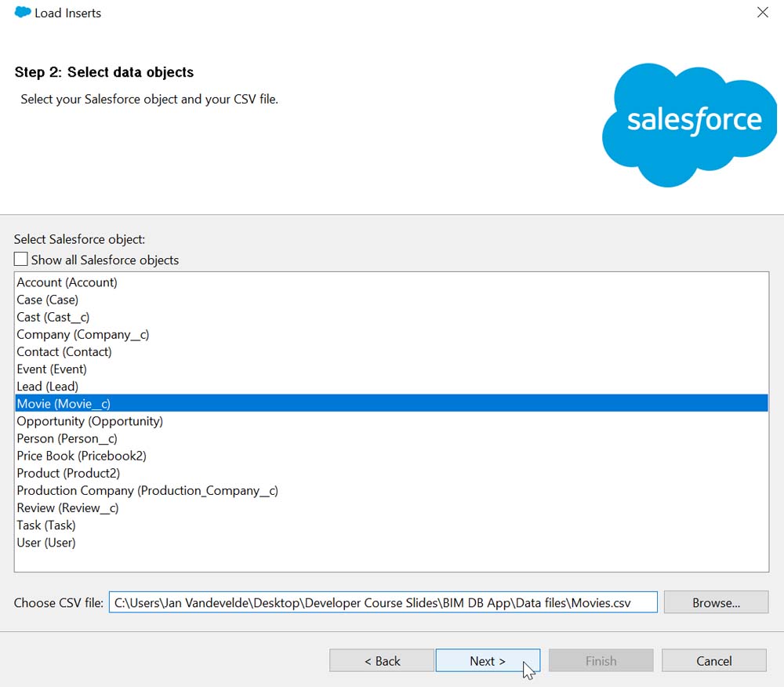The height and width of the screenshot is (687, 784).
Task: Select Lead (Lead) object
Action: pos(48,386)
